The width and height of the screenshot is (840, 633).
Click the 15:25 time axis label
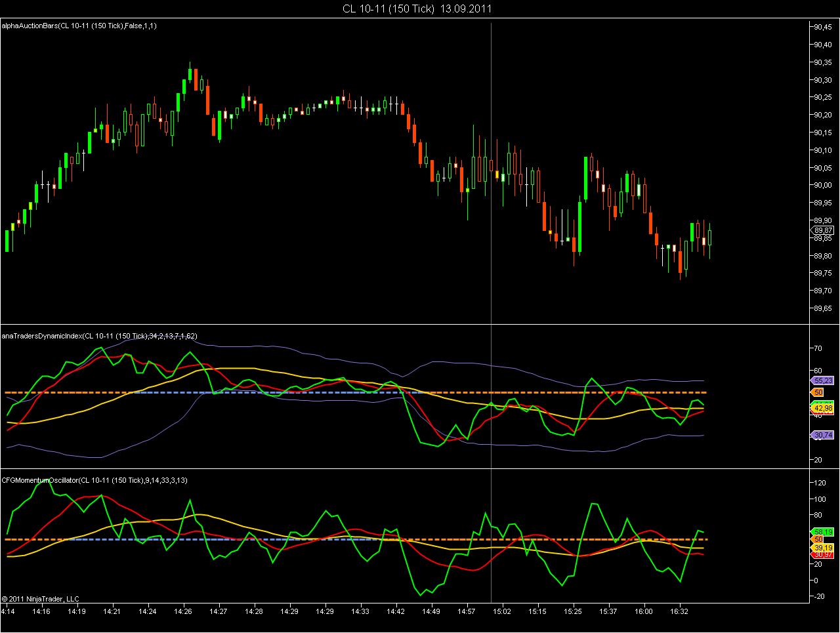tap(573, 611)
